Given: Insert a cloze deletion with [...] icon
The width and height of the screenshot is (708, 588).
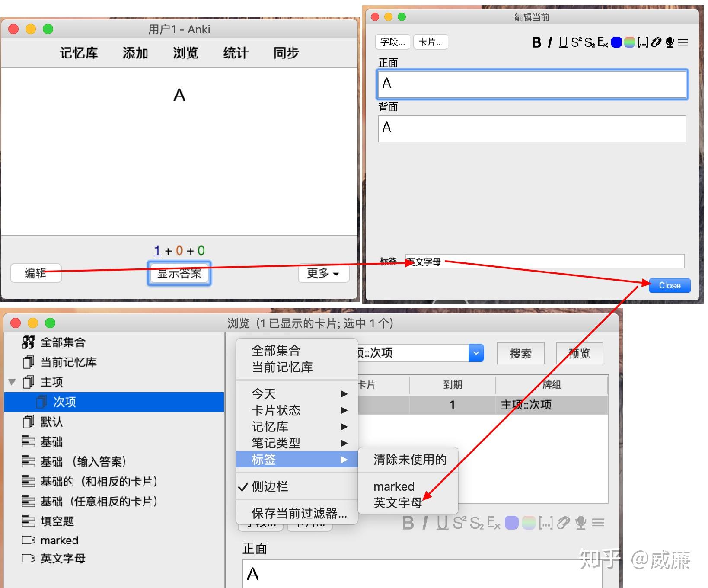Looking at the screenshot, I should tap(643, 42).
